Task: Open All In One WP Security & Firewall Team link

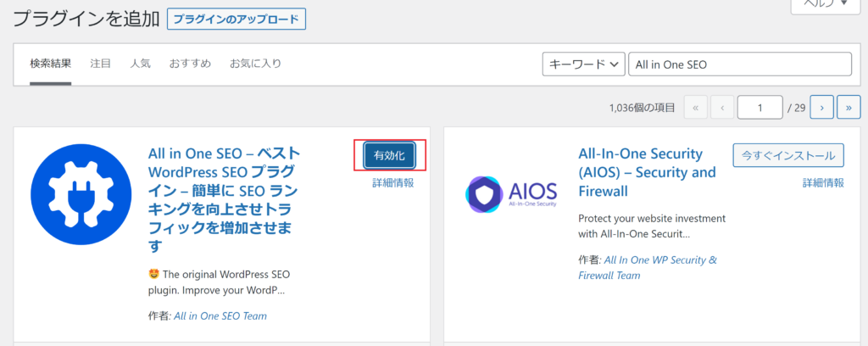Action: click(648, 267)
